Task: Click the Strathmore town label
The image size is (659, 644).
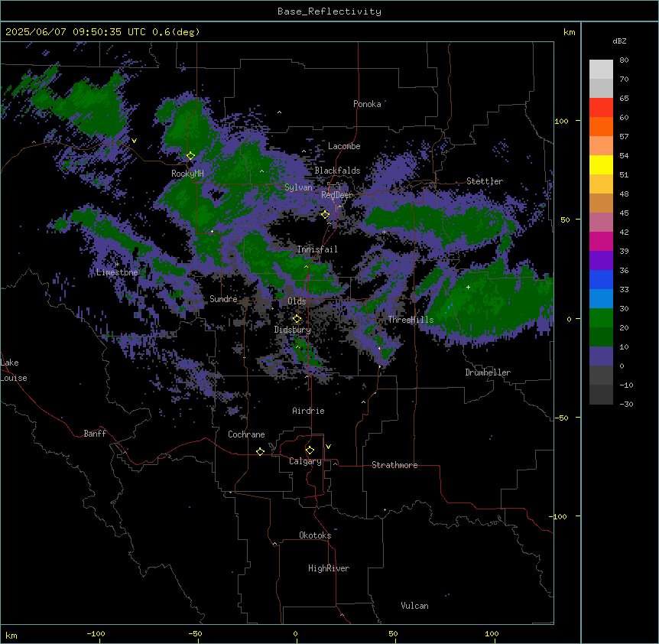Action: tap(394, 465)
